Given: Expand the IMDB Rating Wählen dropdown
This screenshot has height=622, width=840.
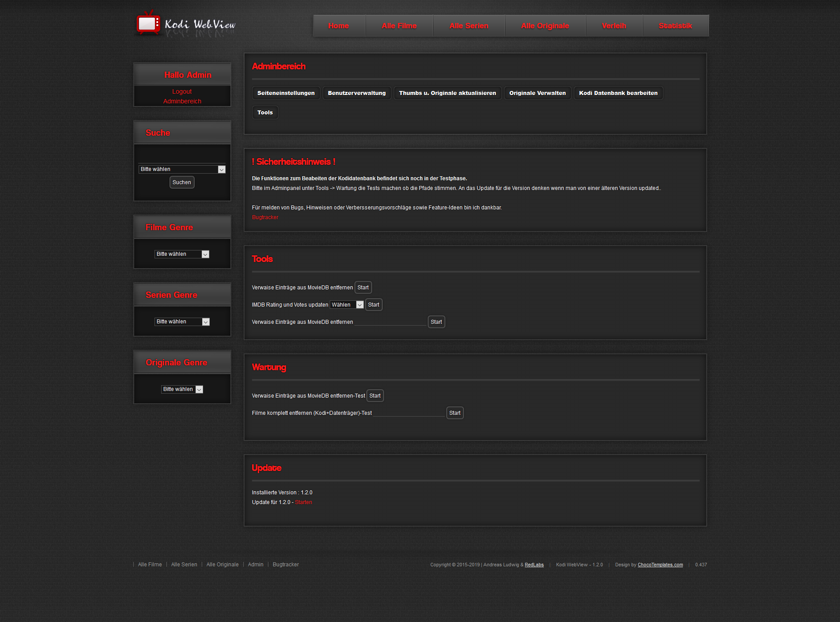Looking at the screenshot, I should (347, 305).
